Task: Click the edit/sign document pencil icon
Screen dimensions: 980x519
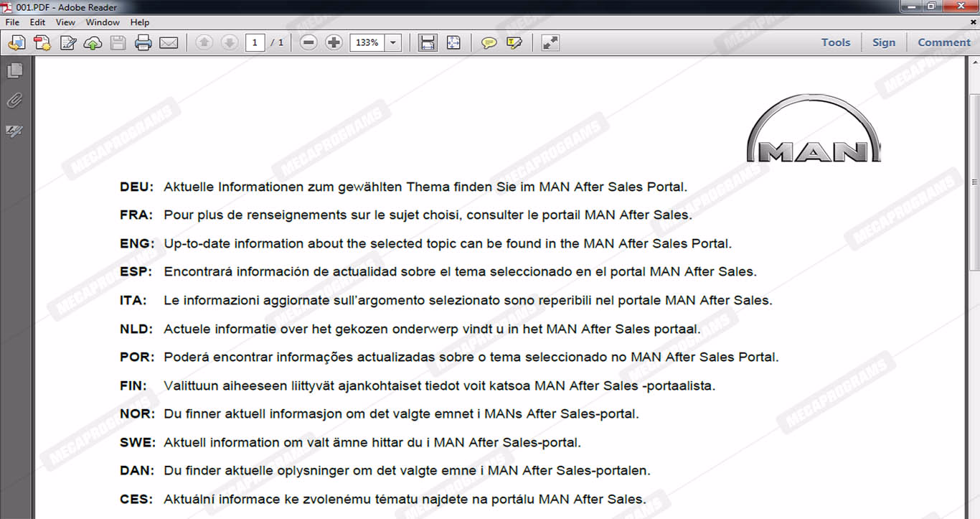Action: 68,43
